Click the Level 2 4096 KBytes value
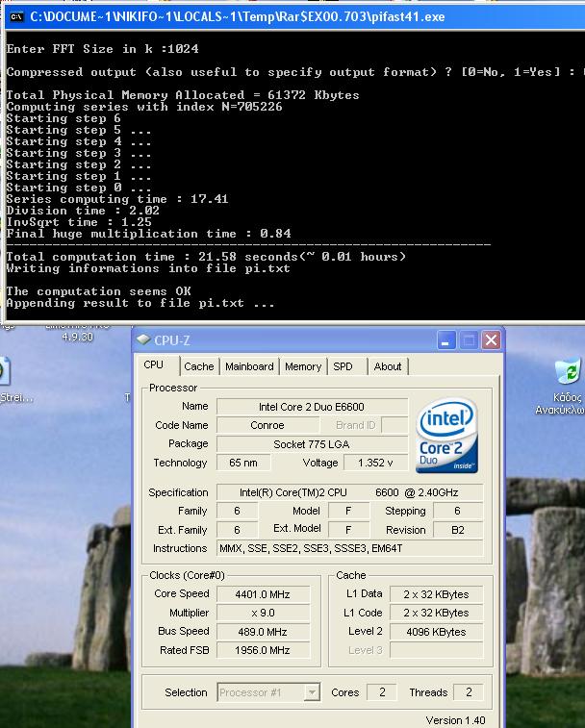The width and height of the screenshot is (585, 728). click(436, 632)
